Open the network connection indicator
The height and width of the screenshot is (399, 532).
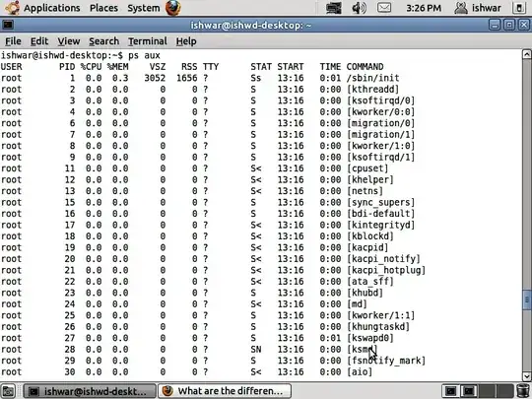334,8
